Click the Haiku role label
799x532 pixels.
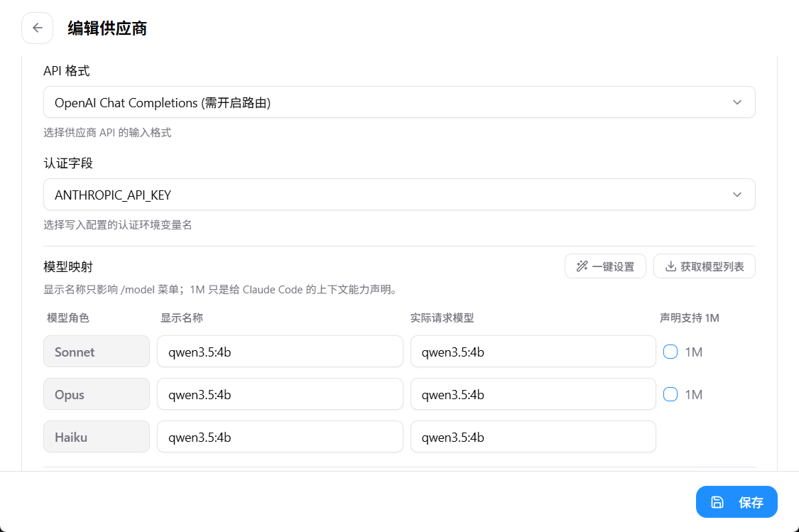(x=97, y=437)
